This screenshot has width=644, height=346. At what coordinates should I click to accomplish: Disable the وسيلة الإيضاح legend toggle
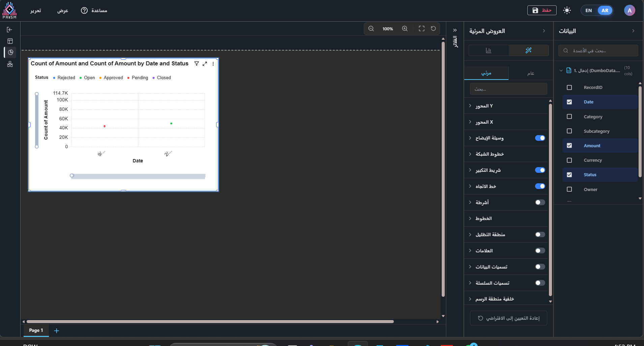540,138
